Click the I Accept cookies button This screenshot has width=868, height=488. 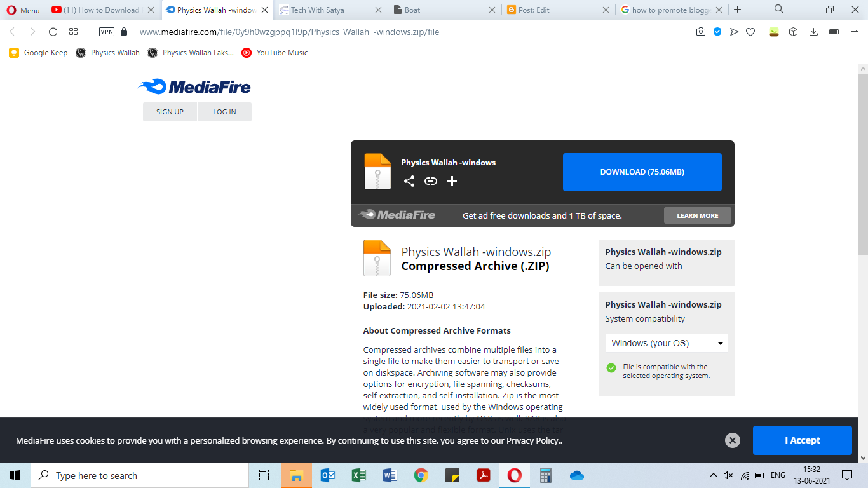(802, 440)
